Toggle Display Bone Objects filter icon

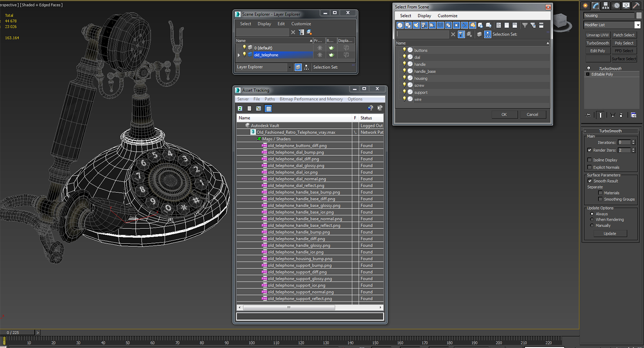464,25
